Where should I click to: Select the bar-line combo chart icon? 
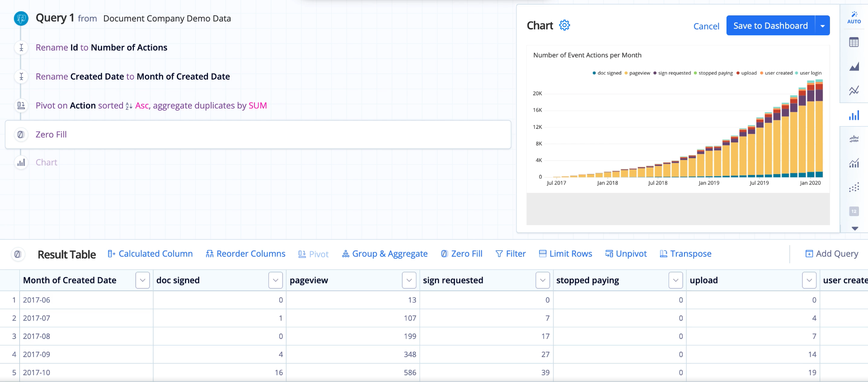(854, 163)
